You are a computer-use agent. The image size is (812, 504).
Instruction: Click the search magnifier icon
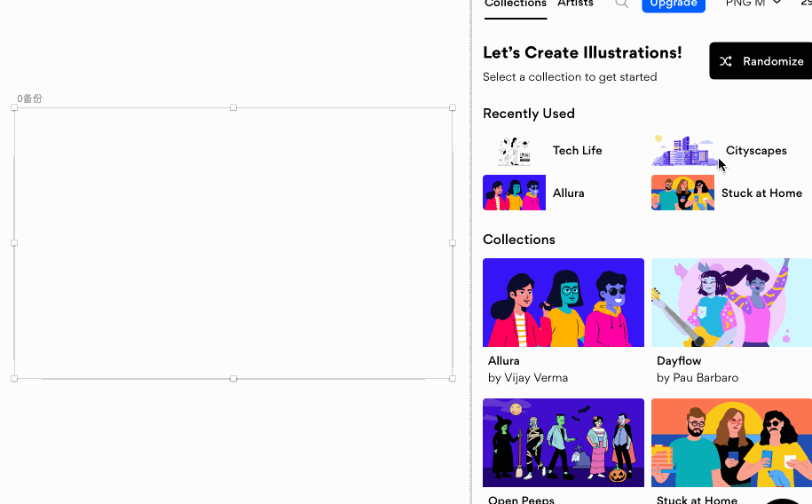pos(621,4)
